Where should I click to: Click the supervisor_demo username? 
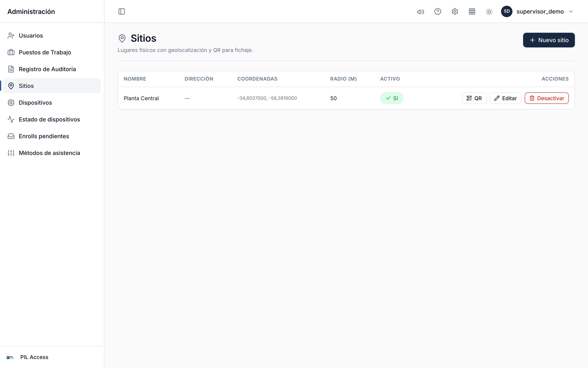coord(540,11)
